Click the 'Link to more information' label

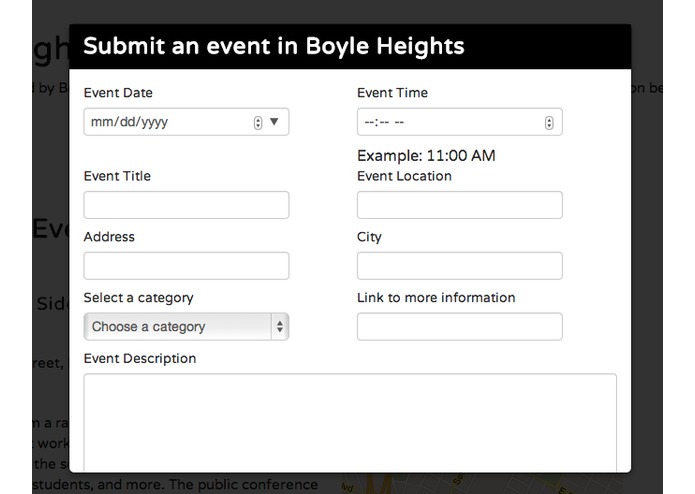436,297
